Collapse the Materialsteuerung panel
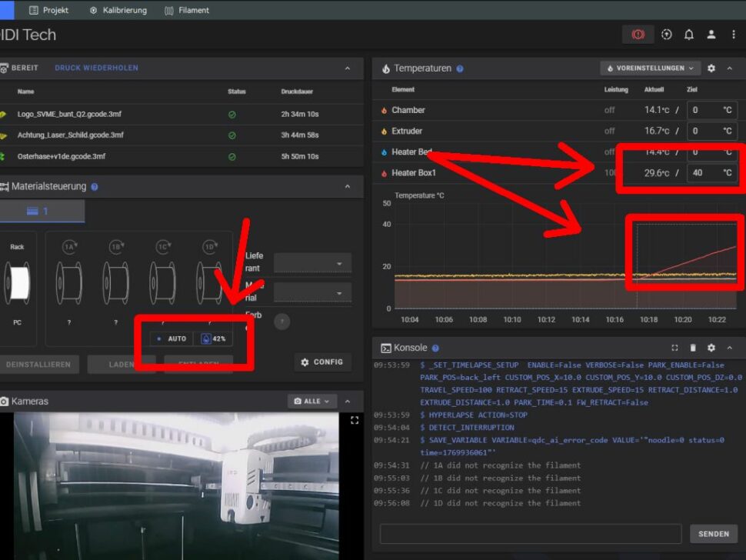 348,186
